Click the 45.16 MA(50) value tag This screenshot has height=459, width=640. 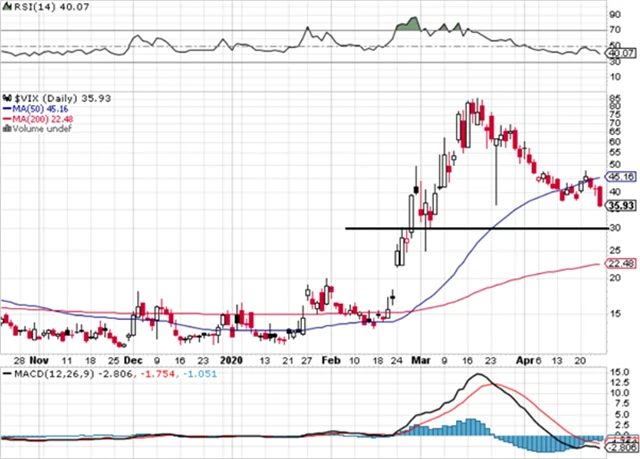[624, 175]
